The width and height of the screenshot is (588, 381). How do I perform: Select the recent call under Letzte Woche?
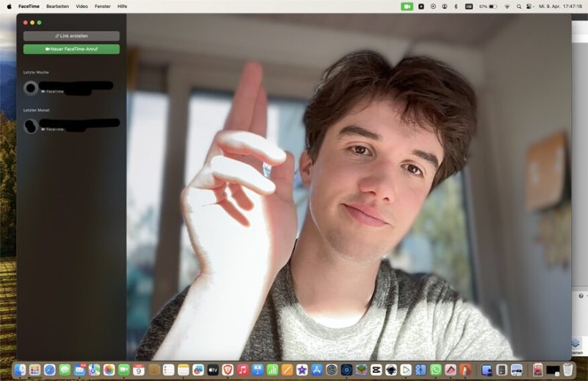click(x=71, y=88)
